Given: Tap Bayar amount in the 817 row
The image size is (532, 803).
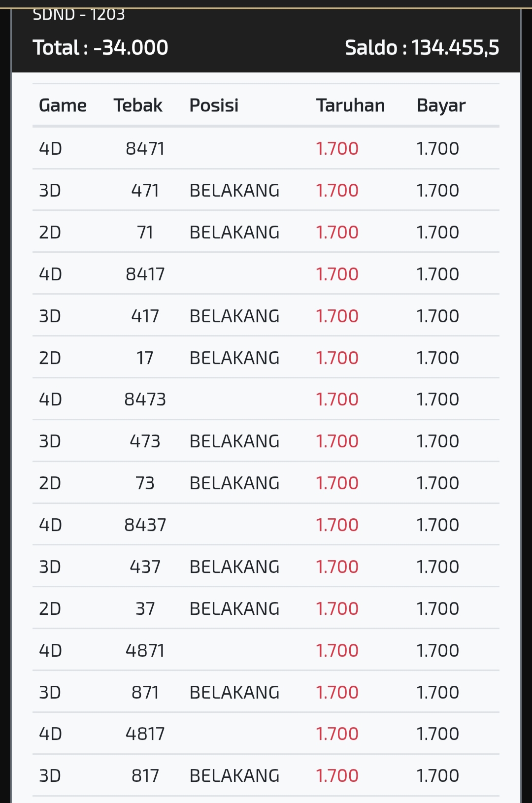Looking at the screenshot, I should (x=437, y=775).
